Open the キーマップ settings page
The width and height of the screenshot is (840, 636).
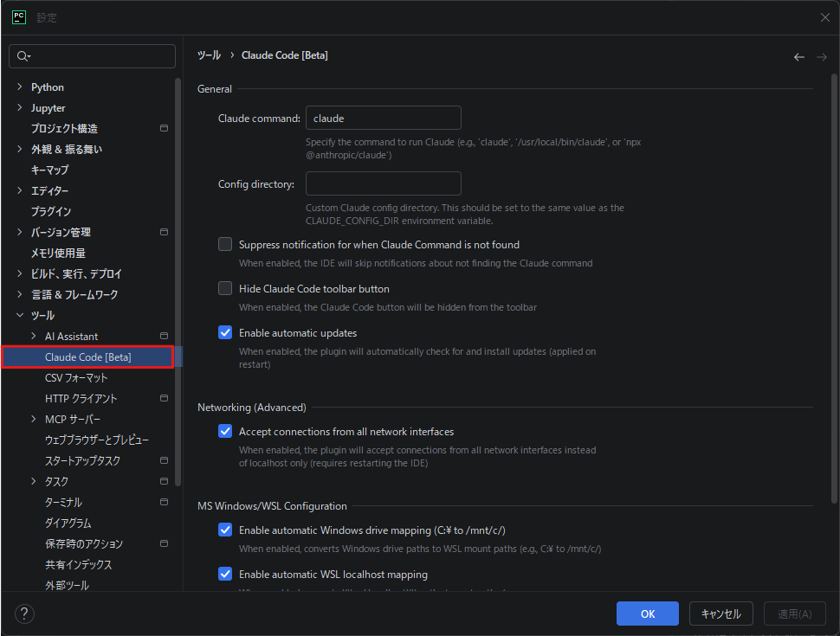click(x=49, y=170)
